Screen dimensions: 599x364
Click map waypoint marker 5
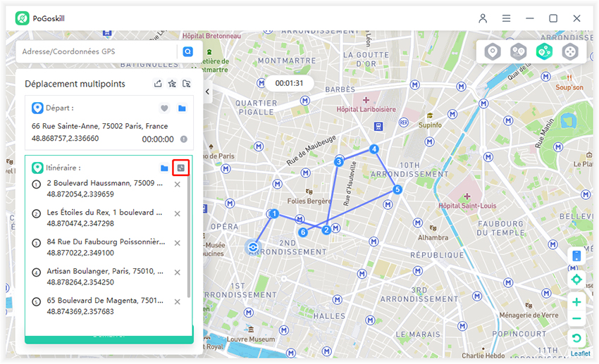coord(397,189)
